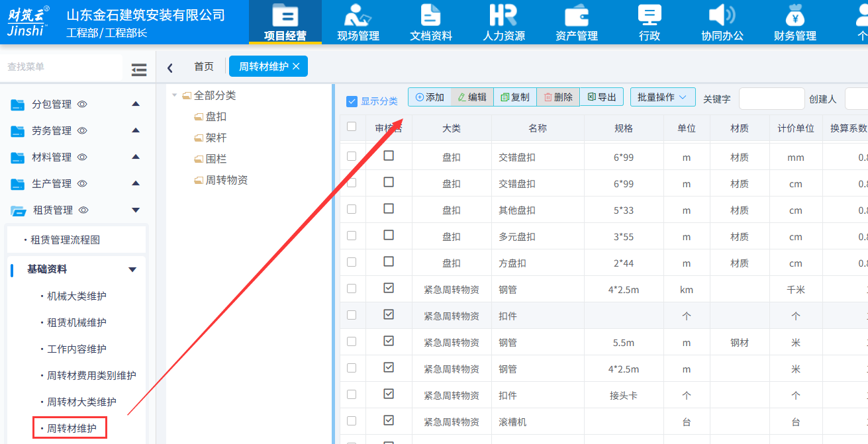
Task: Select the row checkbox for 其他盘扣
Action: point(352,209)
